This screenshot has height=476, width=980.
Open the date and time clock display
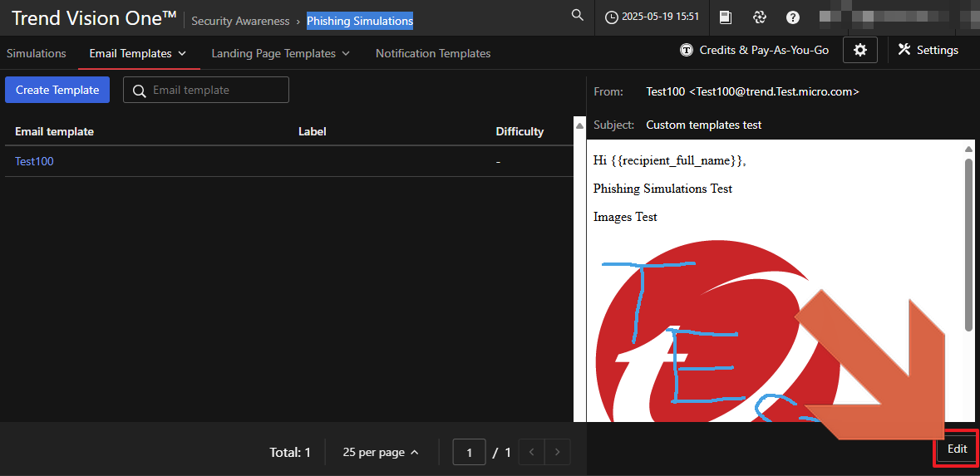652,17
